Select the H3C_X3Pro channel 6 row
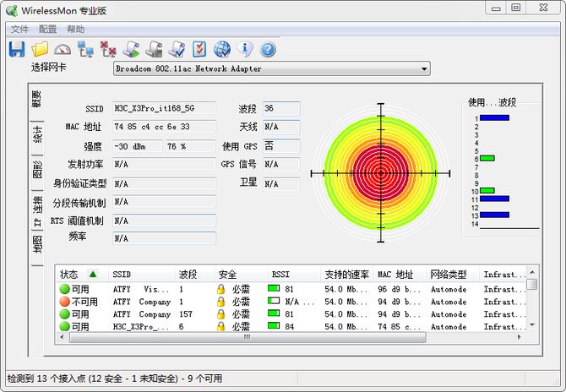Image resolution: width=566 pixels, height=392 pixels. point(291,327)
